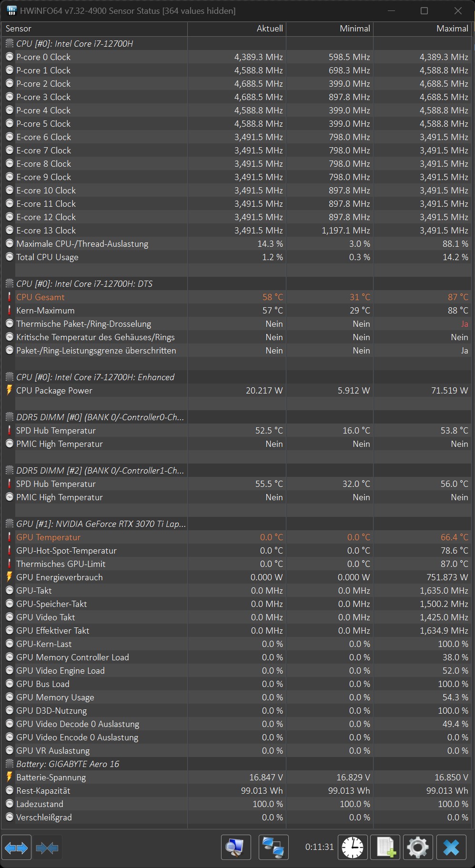
Task: Click the Batterie-Spannung lightning icon
Action: click(x=9, y=777)
